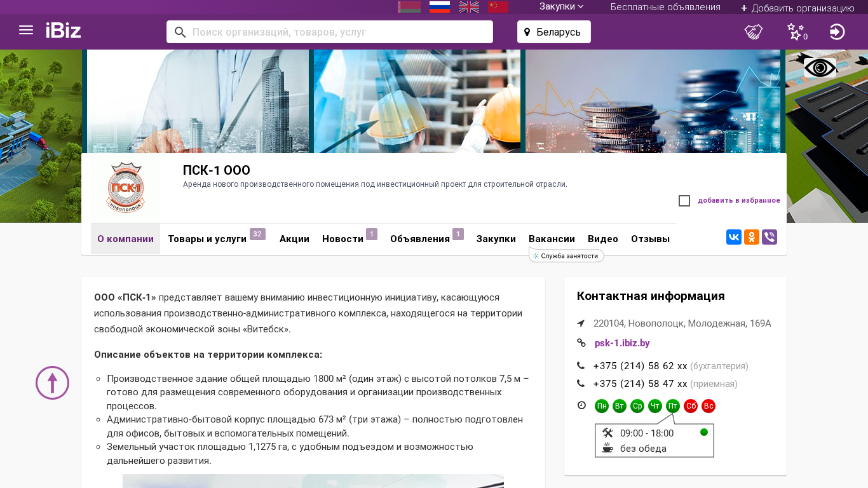
Task: Click the address location arrow icon
Action: [x=581, y=323]
